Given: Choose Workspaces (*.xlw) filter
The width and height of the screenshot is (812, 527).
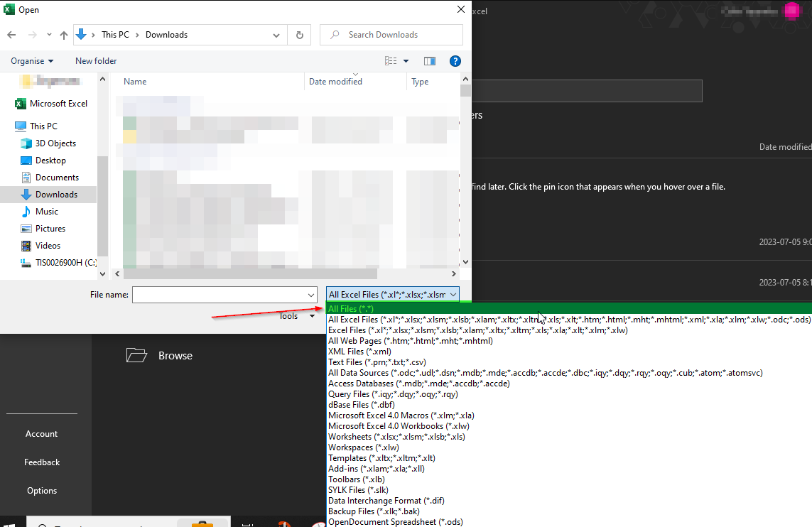Looking at the screenshot, I should tap(569, 447).
